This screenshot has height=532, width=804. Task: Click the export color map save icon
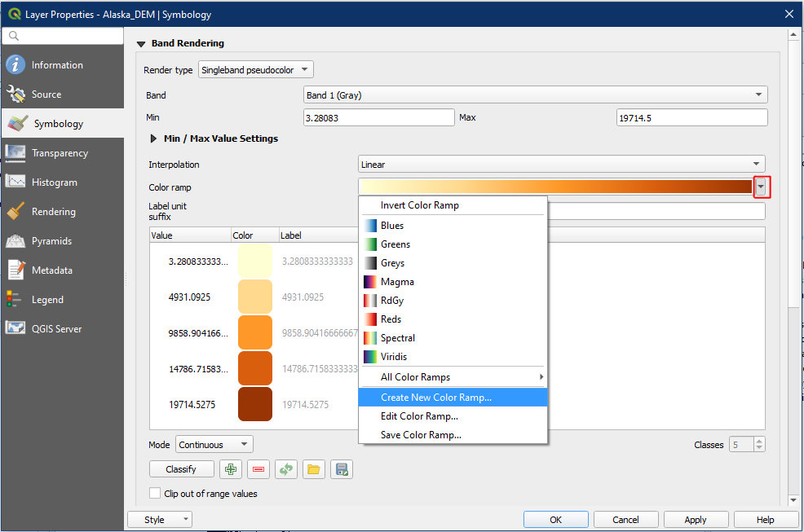click(342, 469)
